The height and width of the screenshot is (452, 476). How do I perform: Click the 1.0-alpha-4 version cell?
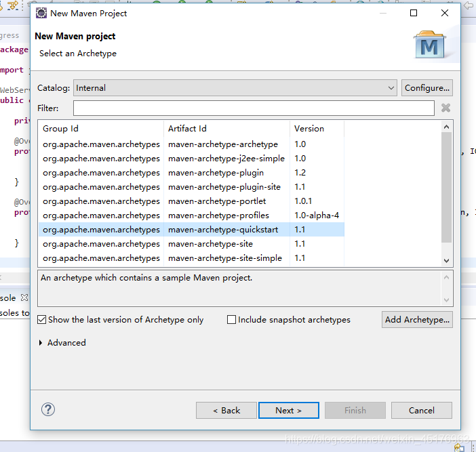317,215
